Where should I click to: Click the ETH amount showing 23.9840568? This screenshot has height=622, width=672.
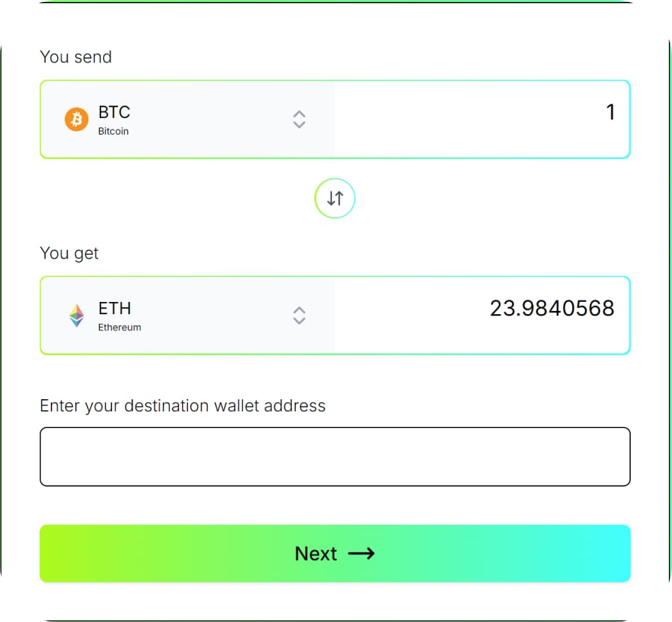click(551, 308)
